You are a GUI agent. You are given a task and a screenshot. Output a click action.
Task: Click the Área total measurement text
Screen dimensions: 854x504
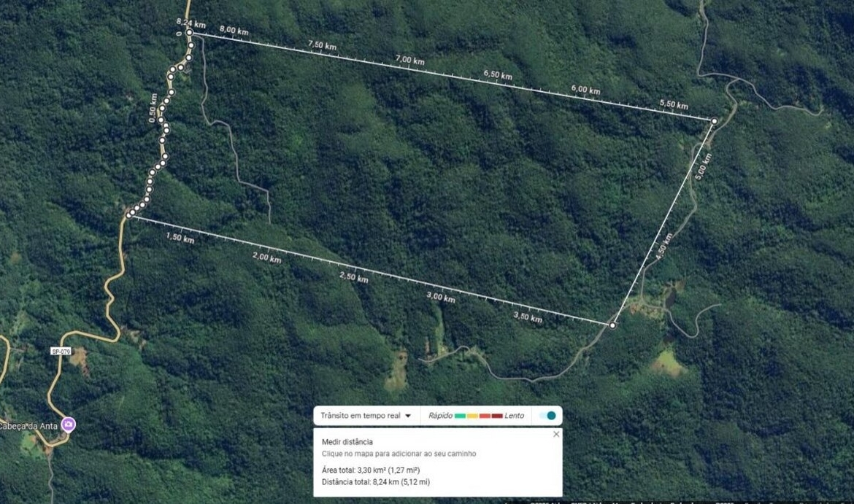(x=371, y=470)
